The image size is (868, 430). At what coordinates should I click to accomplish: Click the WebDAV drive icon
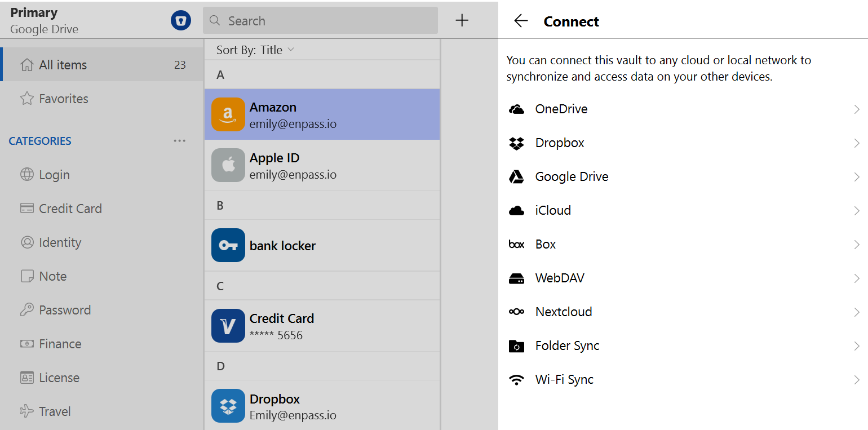(x=516, y=278)
